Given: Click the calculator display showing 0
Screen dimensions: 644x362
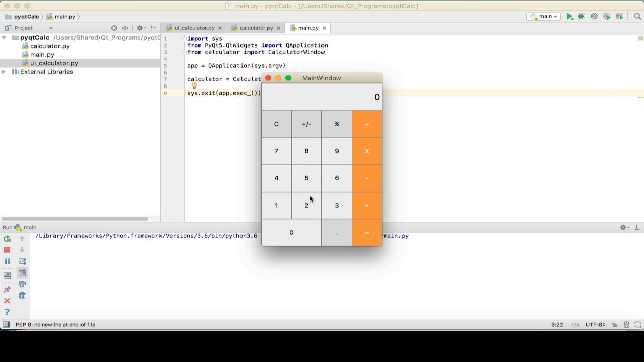Looking at the screenshot, I should [321, 97].
